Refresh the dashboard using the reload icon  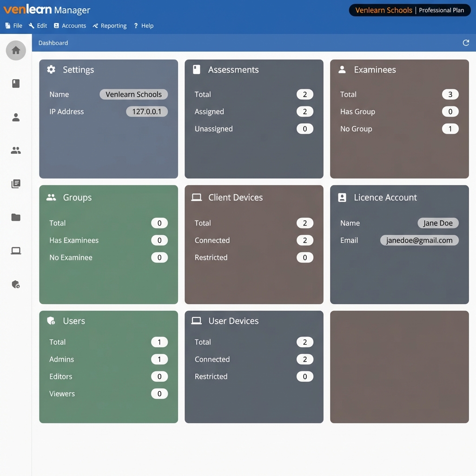(466, 42)
